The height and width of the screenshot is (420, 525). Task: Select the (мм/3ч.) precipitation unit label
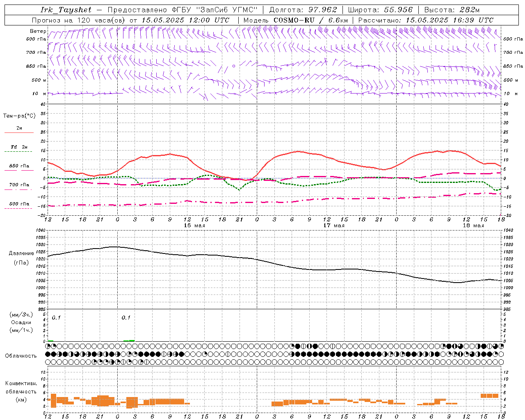21,315
